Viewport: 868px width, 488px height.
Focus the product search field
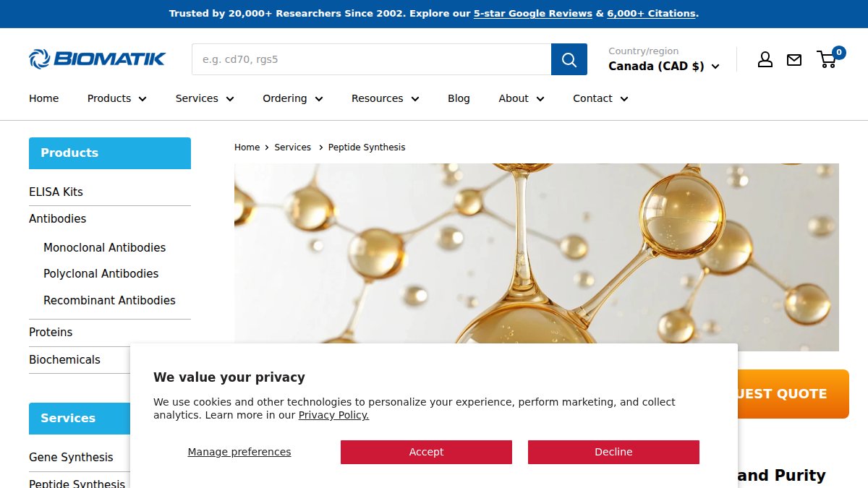(371, 59)
